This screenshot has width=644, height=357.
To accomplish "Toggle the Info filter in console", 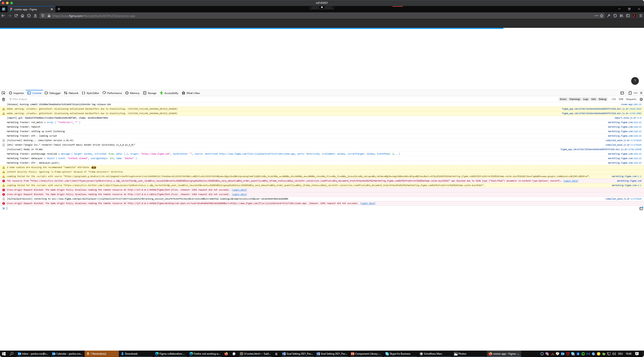I will 593,99.
